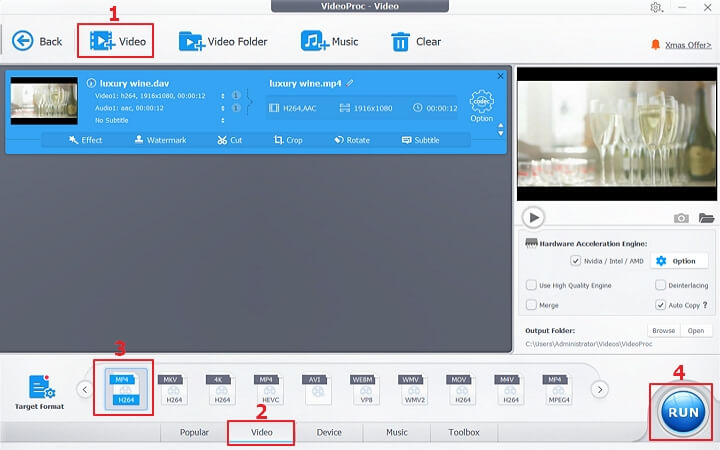The width and height of the screenshot is (720, 450).
Task: Click the output folder path text
Action: (589, 343)
